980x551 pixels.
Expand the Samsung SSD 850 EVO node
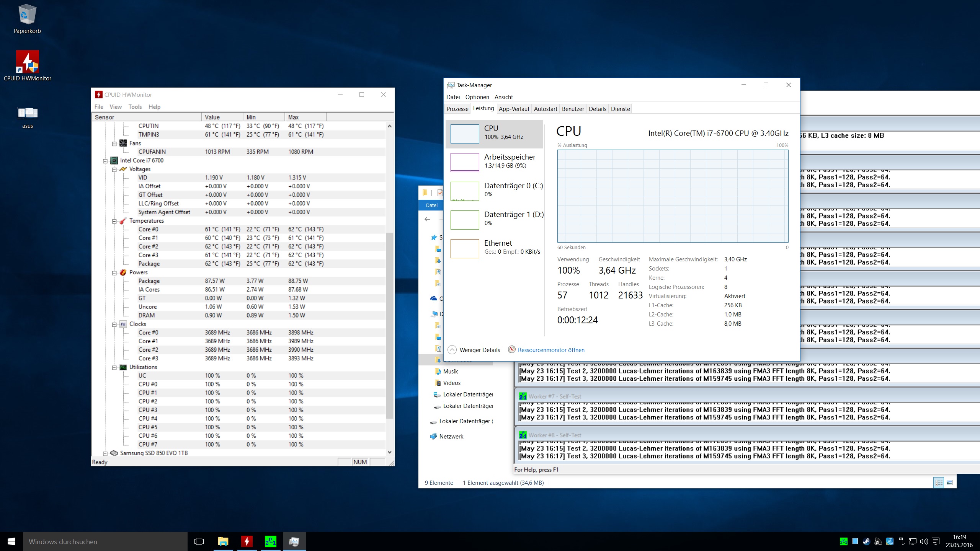(x=105, y=453)
